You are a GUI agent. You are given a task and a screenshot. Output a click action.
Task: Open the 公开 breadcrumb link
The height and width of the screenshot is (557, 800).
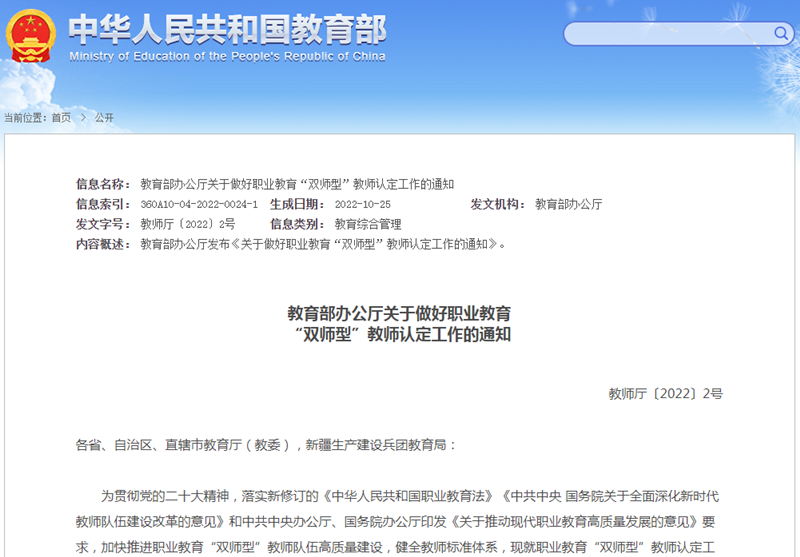104,118
